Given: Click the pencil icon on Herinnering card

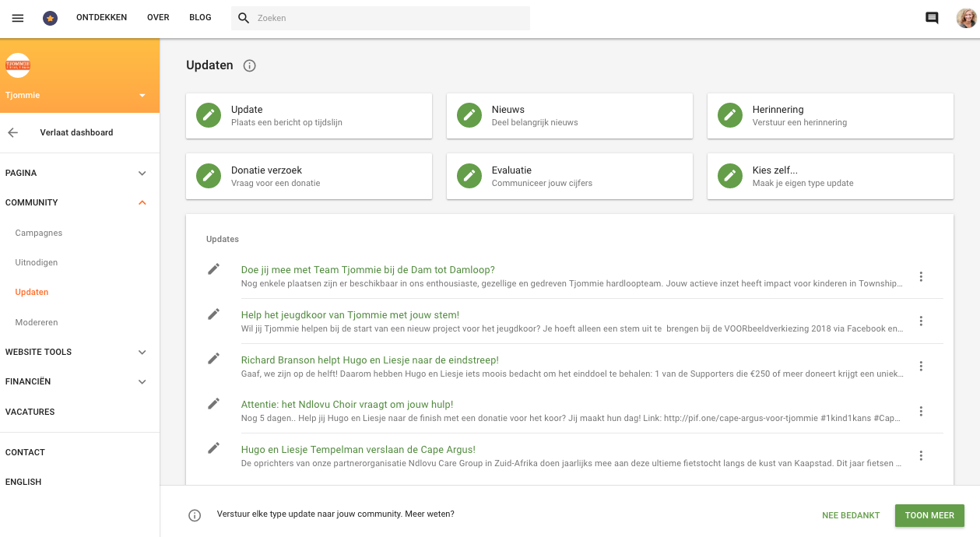Looking at the screenshot, I should click(x=730, y=115).
